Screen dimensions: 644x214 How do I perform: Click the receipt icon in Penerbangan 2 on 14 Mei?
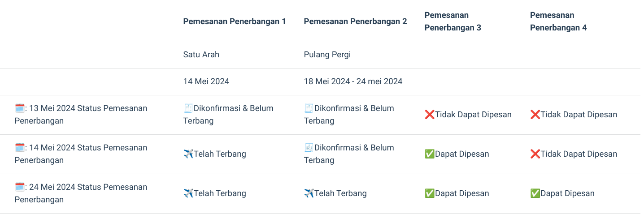click(309, 147)
